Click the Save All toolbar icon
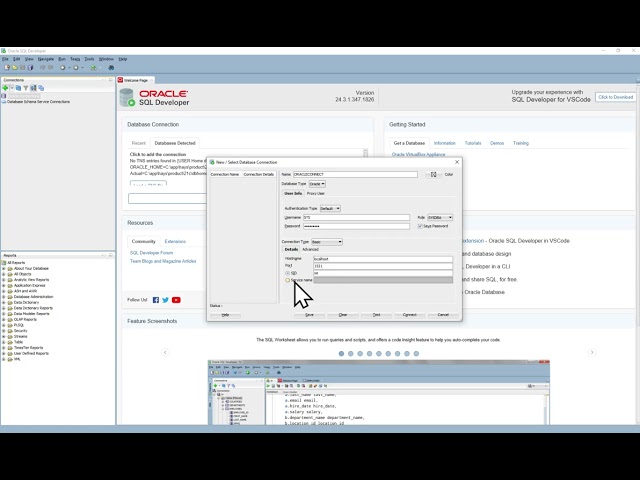 point(30,68)
